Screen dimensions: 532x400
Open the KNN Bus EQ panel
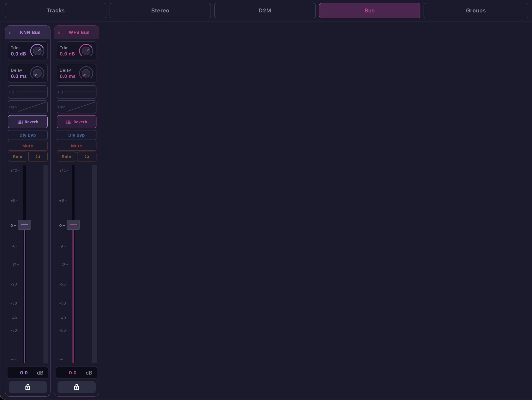point(28,92)
